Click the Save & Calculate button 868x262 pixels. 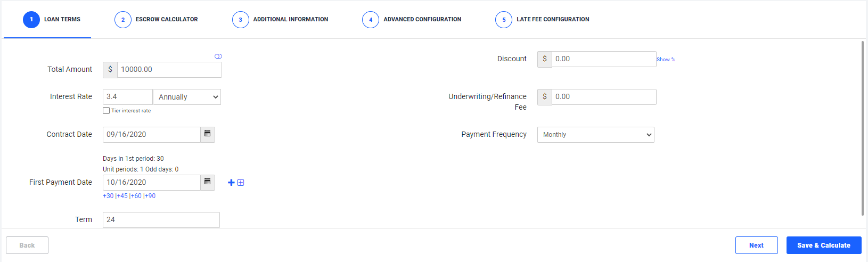pos(824,245)
